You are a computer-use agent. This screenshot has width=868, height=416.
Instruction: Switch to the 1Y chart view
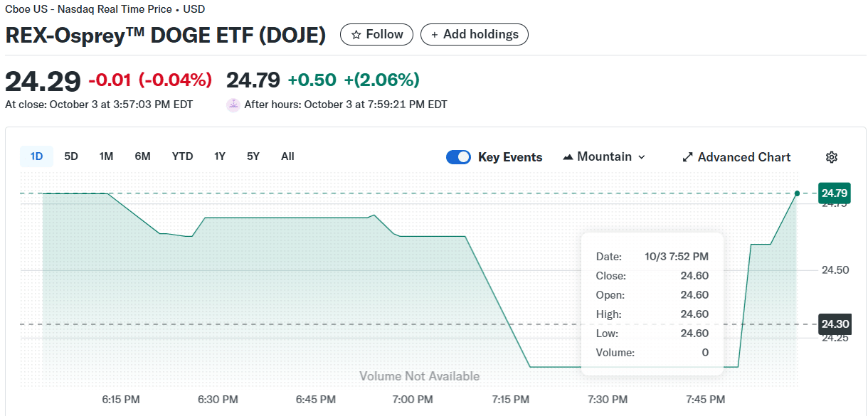point(219,156)
